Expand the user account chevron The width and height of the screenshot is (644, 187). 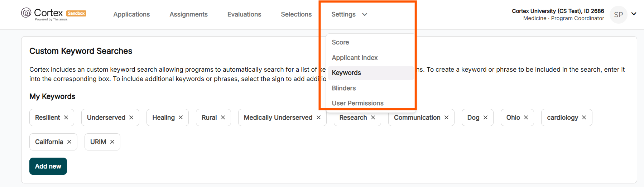(634, 14)
